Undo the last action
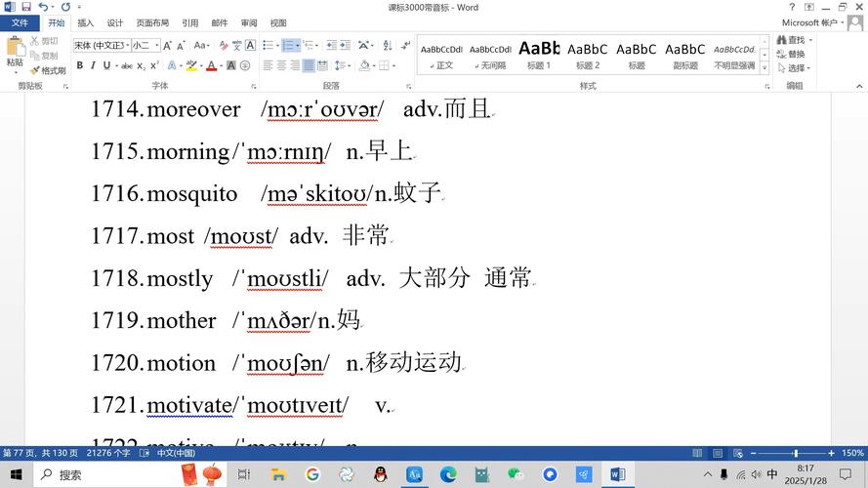 [43, 7]
